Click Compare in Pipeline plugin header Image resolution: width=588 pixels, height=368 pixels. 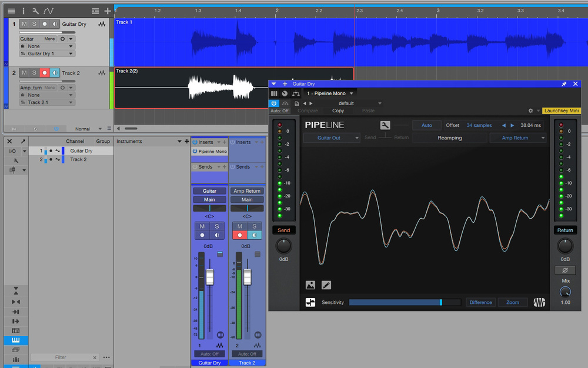click(x=308, y=111)
